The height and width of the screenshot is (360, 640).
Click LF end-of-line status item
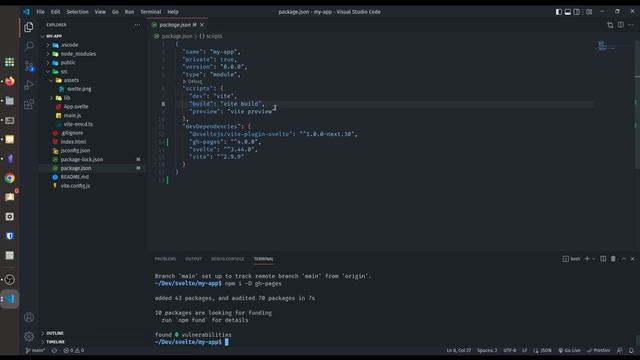click(x=524, y=350)
